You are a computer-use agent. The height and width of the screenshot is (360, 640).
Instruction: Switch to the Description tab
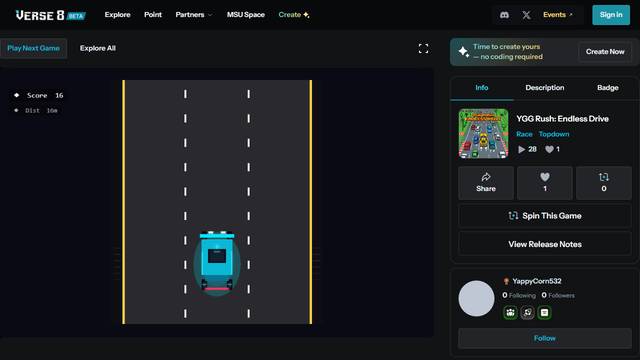click(x=544, y=88)
